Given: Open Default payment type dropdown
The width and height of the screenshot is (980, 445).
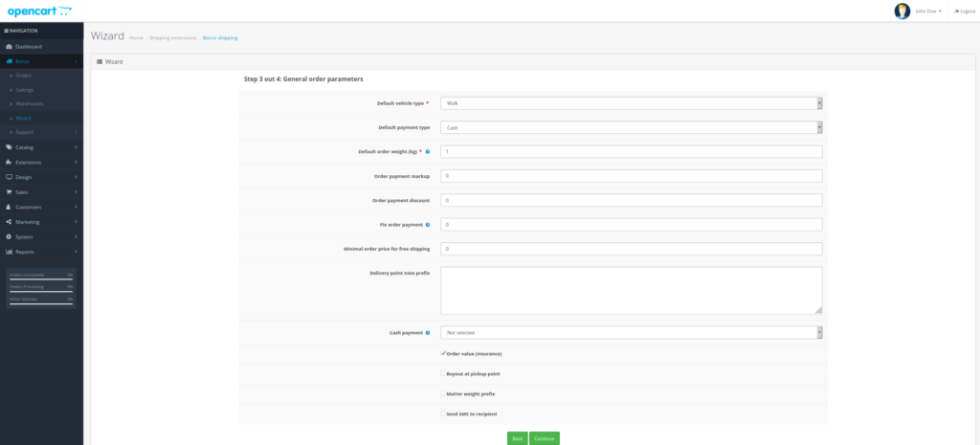Looking at the screenshot, I should point(631,126).
